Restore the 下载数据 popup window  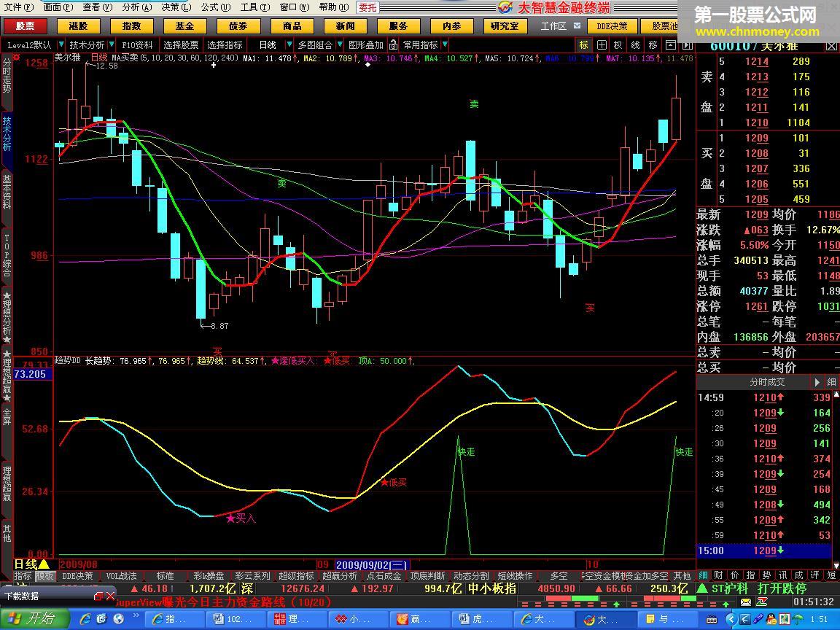(x=98, y=596)
